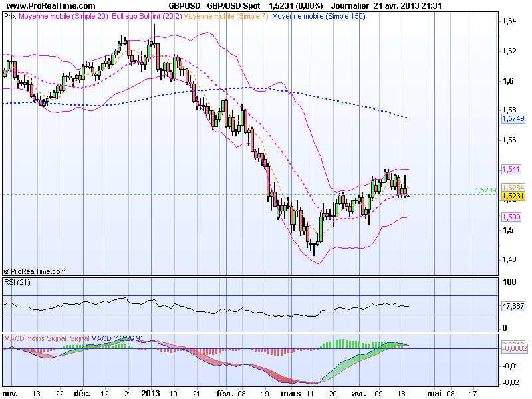Click the ProRealTime copyright logo inside the chart
Screen dimensions: 532x399
[x=35, y=271]
